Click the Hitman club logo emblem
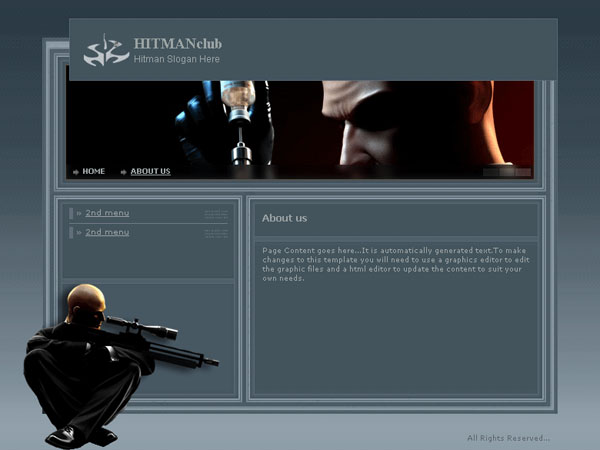 (x=106, y=51)
